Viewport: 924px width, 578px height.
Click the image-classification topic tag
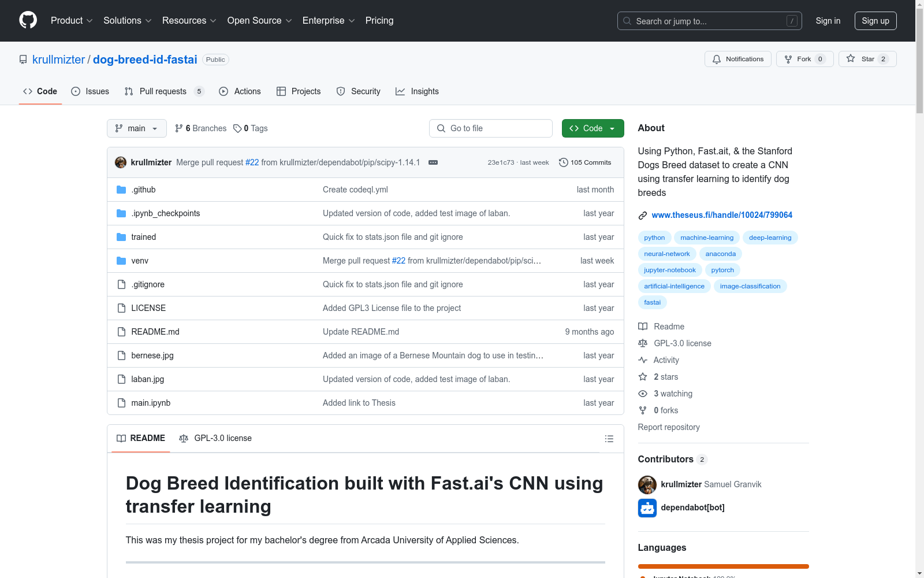point(750,286)
